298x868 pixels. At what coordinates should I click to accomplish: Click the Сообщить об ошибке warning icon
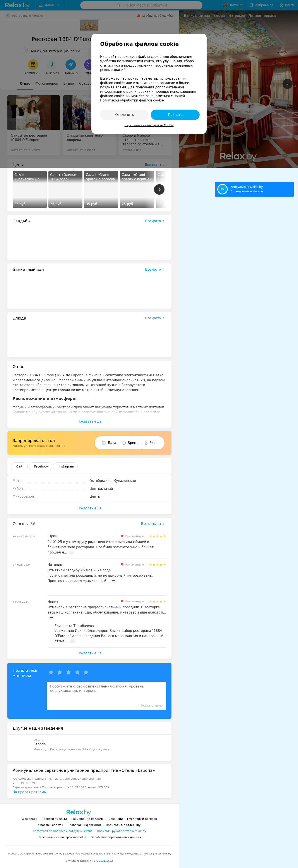pos(139,15)
